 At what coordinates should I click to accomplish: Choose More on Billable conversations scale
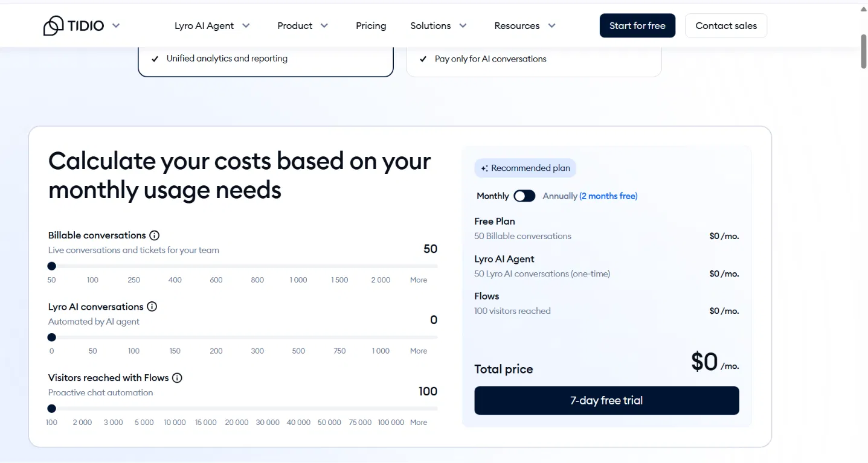(419, 280)
